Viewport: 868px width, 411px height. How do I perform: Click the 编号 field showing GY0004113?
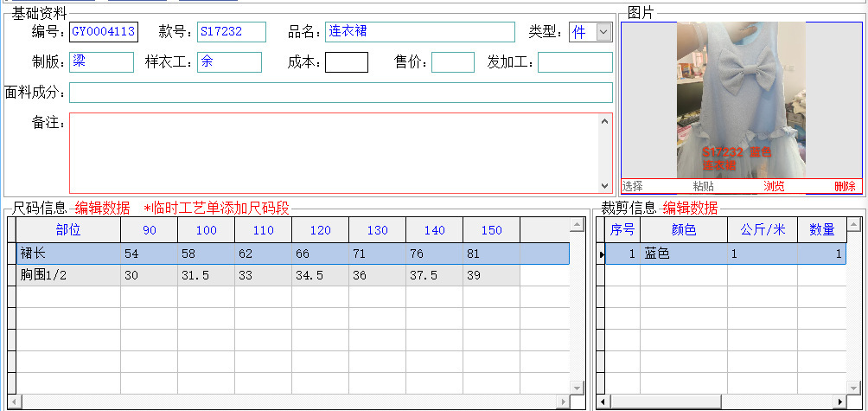(x=104, y=32)
